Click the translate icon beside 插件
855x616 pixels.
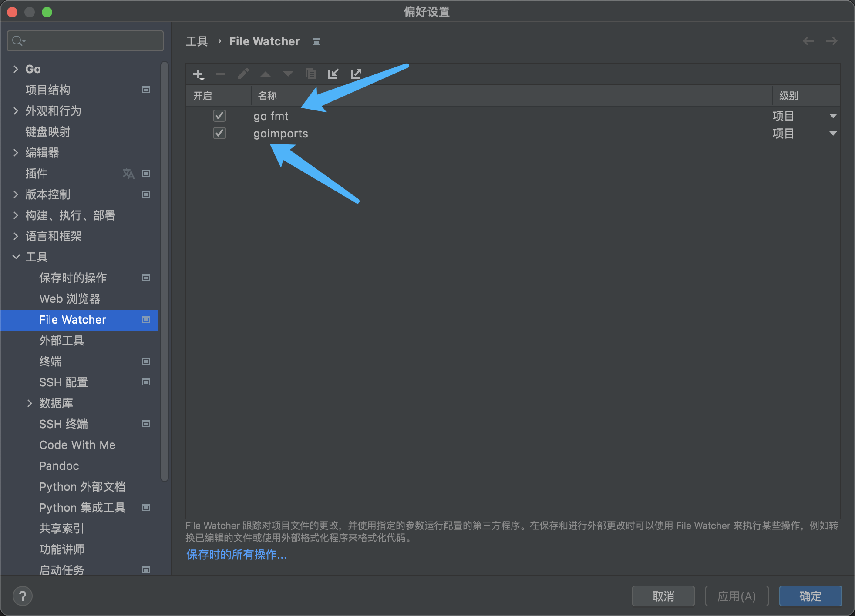coord(128,174)
